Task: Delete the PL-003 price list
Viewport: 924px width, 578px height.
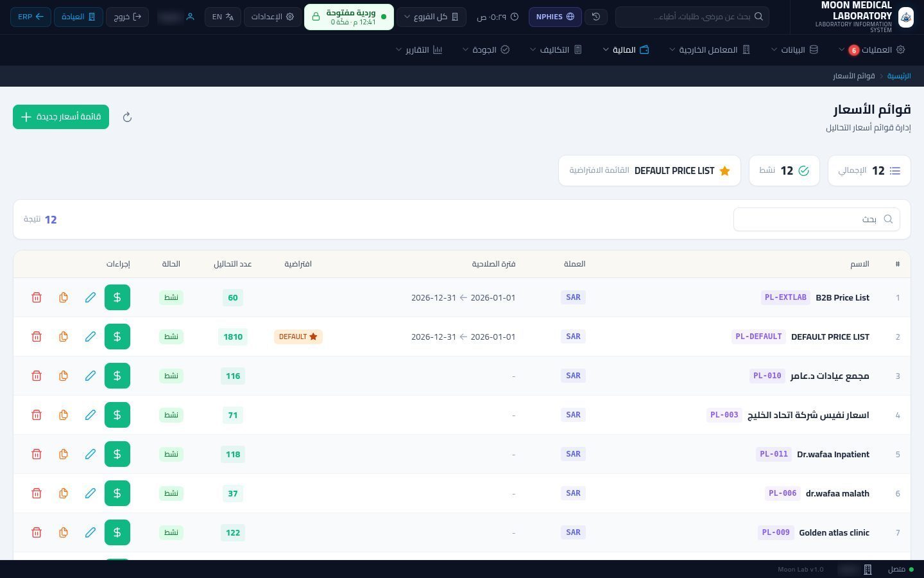Action: (x=37, y=415)
